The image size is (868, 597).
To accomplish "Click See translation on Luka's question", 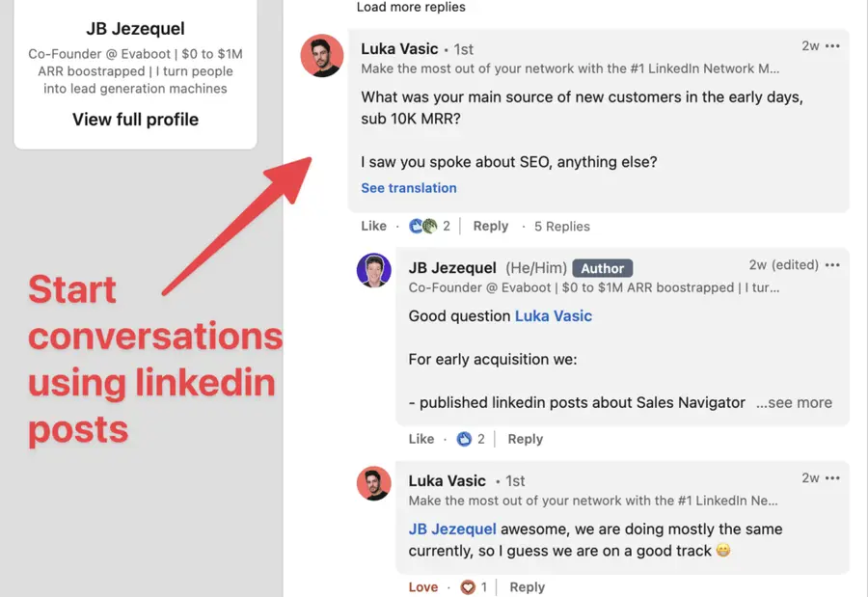I will tap(409, 188).
